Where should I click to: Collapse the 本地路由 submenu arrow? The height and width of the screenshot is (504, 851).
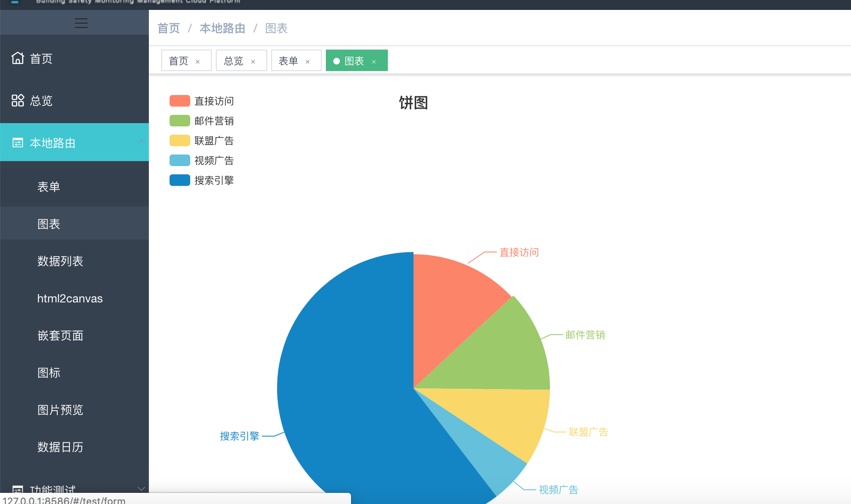pos(141,142)
